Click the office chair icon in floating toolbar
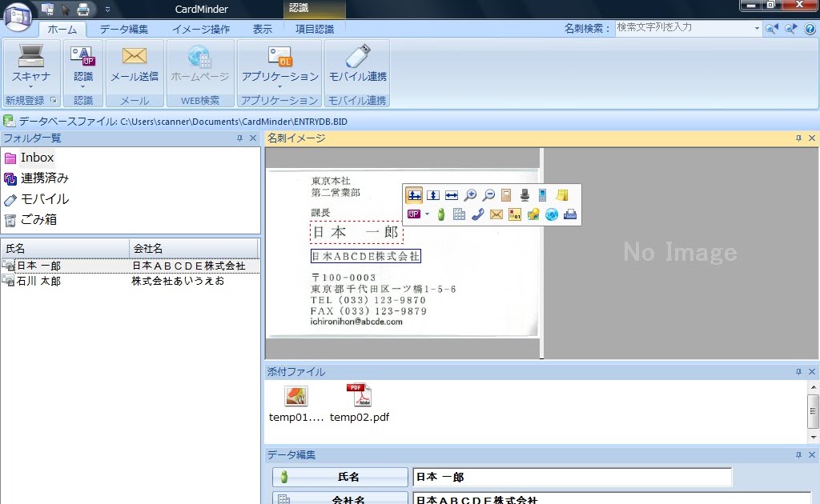Viewport: 820px width, 504px height. click(x=525, y=195)
